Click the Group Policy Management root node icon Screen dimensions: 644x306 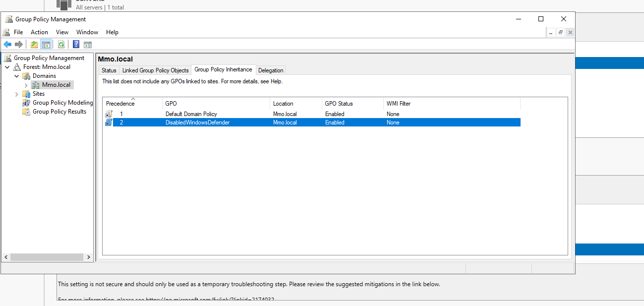coord(8,58)
